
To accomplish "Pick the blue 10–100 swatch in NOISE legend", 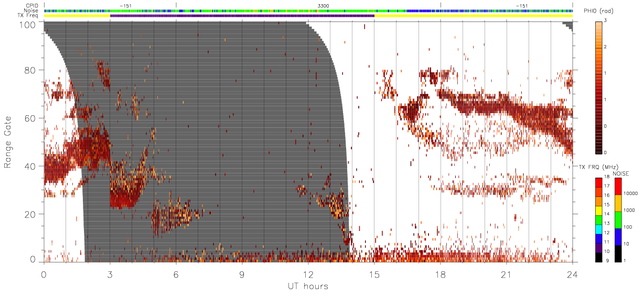I will [619, 236].
